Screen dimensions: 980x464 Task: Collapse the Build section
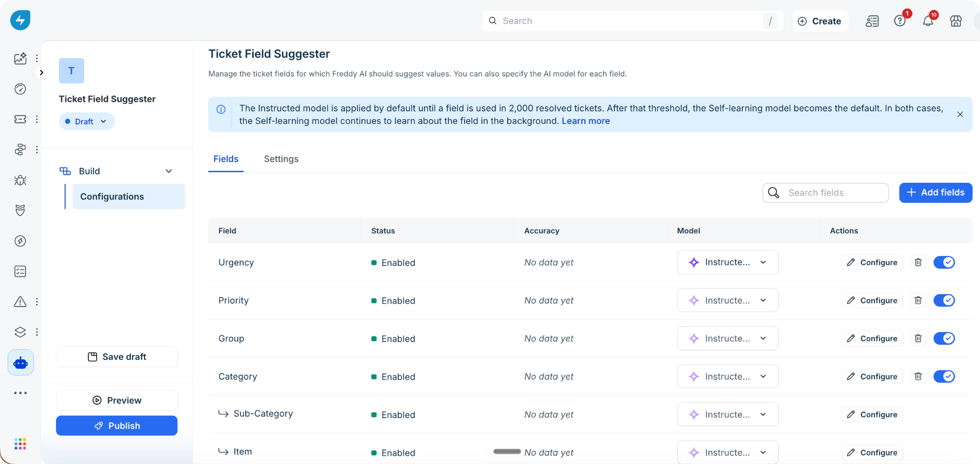[168, 171]
